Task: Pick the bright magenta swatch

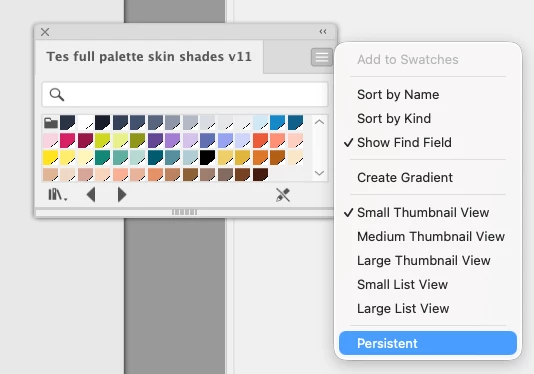Action: tap(67, 140)
